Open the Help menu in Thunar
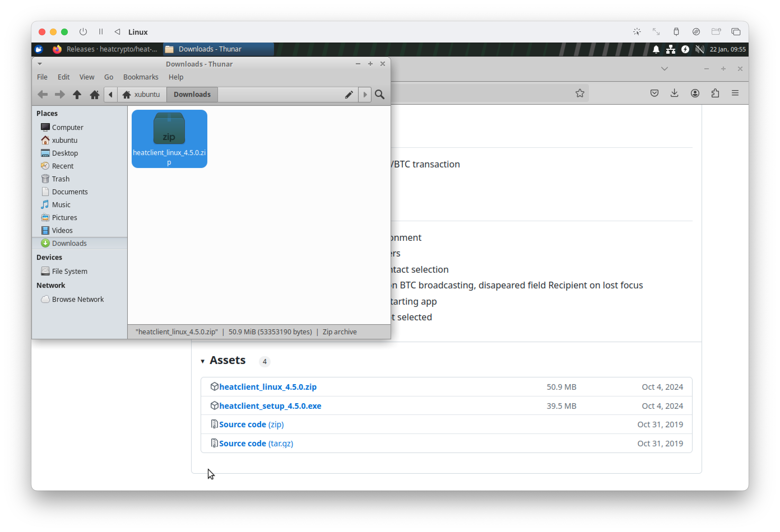The image size is (780, 532). [x=176, y=77]
